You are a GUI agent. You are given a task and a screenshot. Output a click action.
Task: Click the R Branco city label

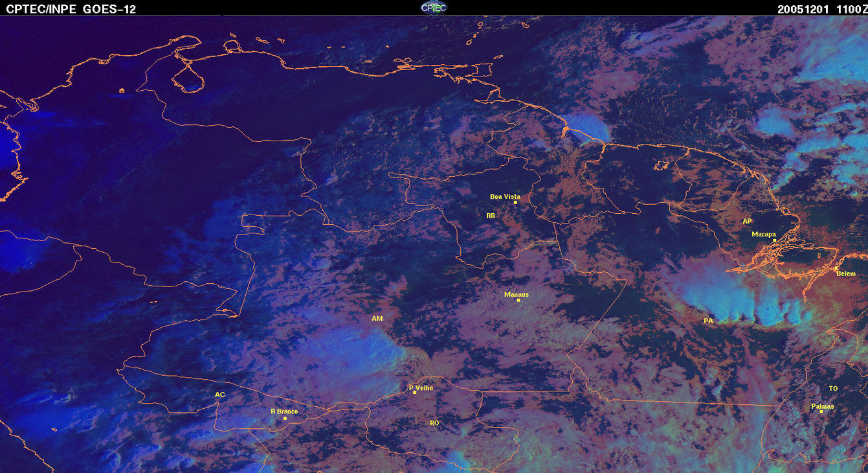click(284, 411)
